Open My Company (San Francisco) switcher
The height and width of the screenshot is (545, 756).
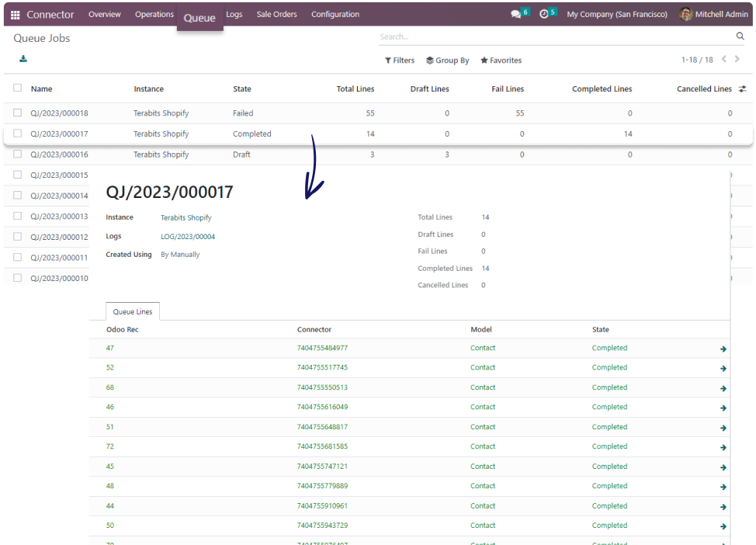pyautogui.click(x=617, y=15)
